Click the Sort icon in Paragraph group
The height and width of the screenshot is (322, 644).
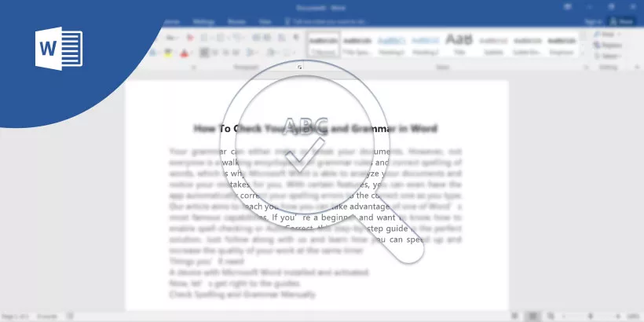(x=282, y=38)
